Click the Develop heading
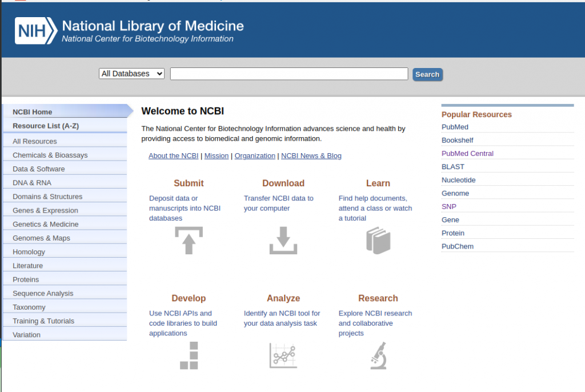Viewport: 585px width, 392px height. point(189,298)
